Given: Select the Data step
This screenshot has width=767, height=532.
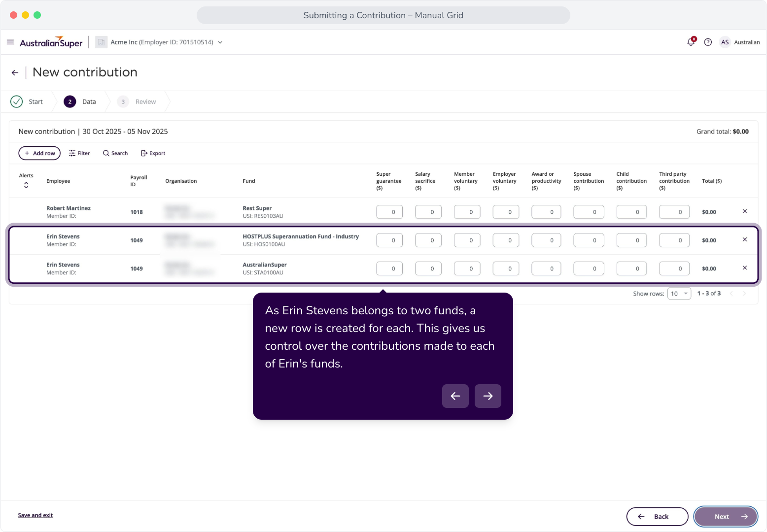Looking at the screenshot, I should pos(80,102).
